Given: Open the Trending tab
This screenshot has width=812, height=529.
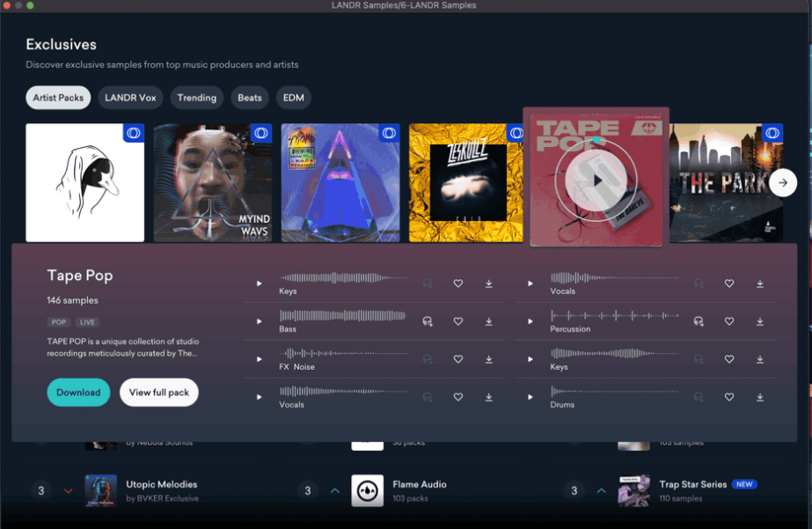Looking at the screenshot, I should click(x=197, y=98).
